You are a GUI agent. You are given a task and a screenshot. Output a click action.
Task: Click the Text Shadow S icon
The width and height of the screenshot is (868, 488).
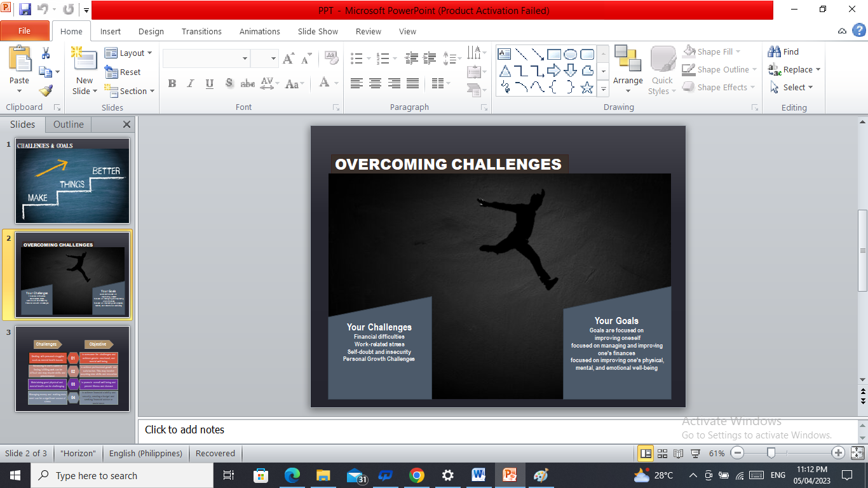[x=229, y=83]
